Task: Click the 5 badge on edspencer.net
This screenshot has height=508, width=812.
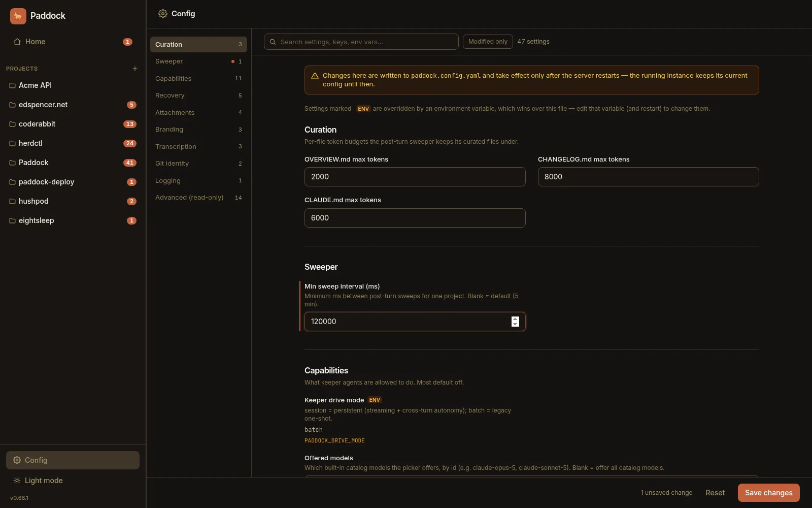Action: [x=131, y=105]
